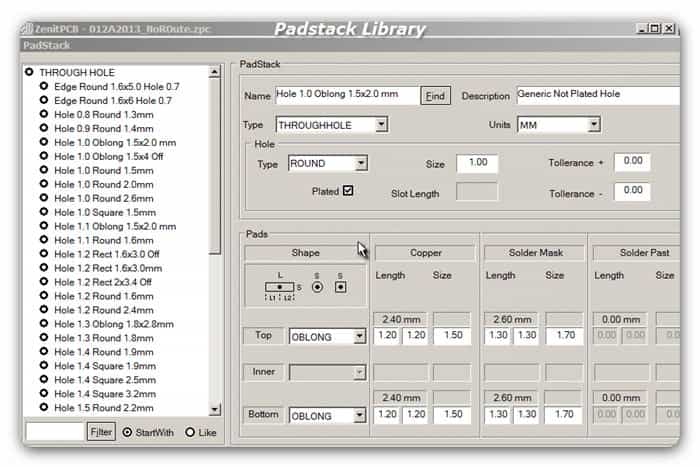The height and width of the screenshot is (467, 700).
Task: Open the Units MM dropdown
Action: click(593, 125)
